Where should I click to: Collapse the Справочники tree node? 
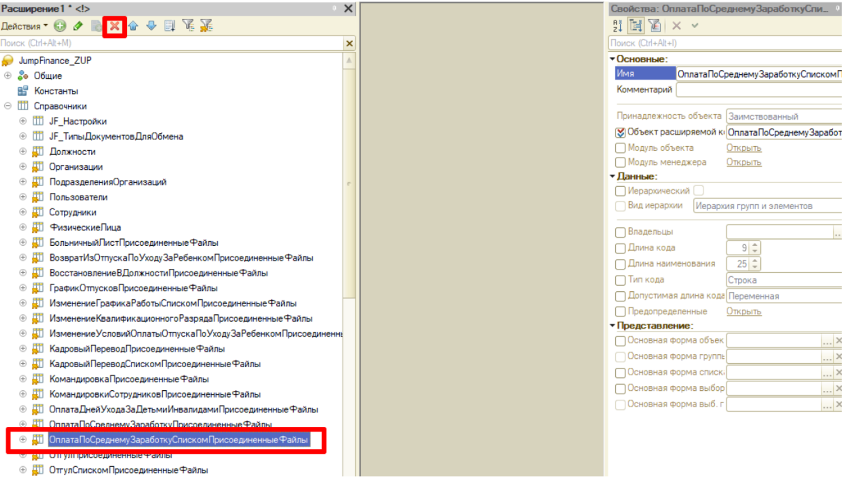click(8, 106)
